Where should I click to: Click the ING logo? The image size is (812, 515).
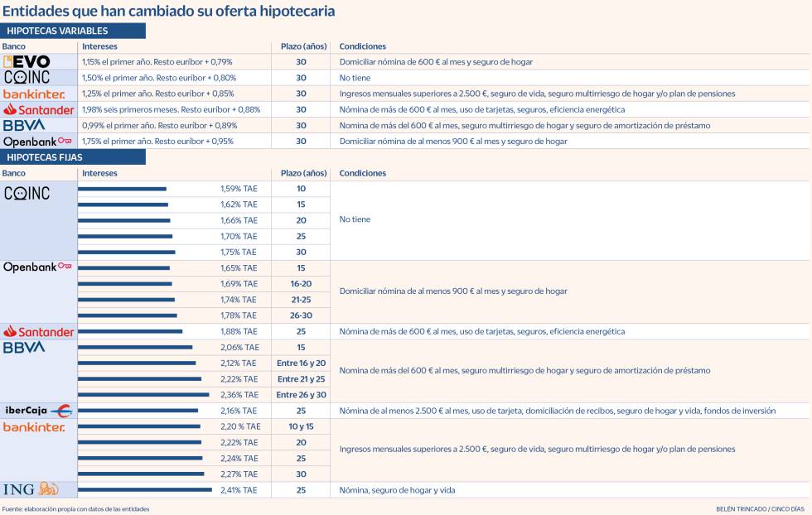pos(31,489)
